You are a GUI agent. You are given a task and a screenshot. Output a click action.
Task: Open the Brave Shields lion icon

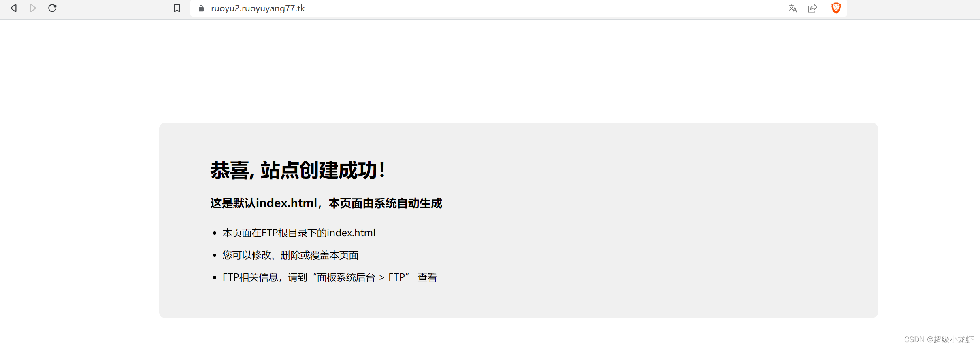836,8
